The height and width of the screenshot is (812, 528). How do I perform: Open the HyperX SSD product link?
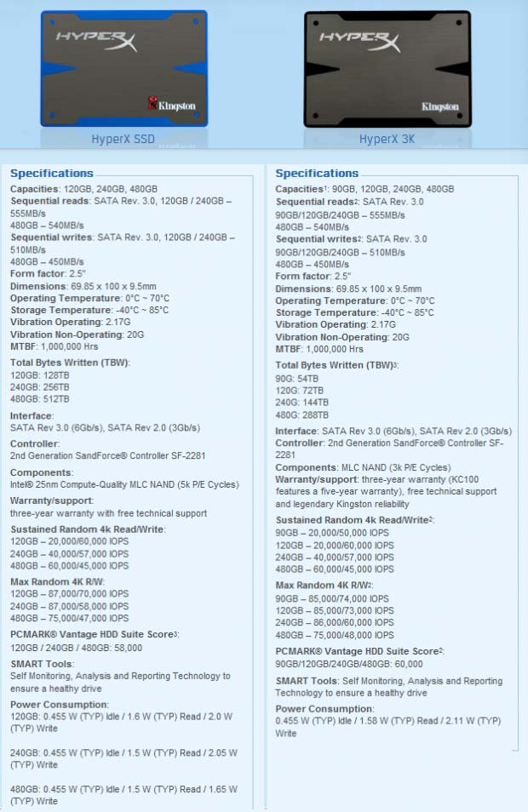coord(123,140)
